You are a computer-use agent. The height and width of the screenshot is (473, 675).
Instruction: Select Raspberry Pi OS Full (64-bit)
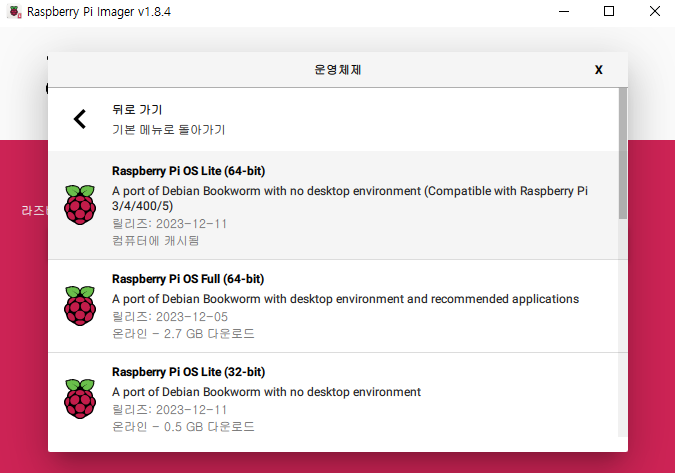[333, 306]
